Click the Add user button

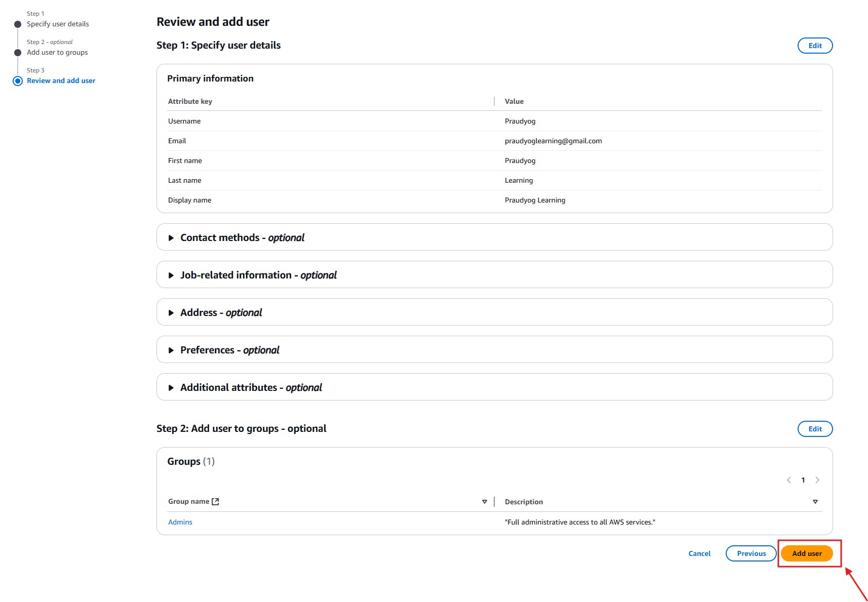click(x=806, y=553)
